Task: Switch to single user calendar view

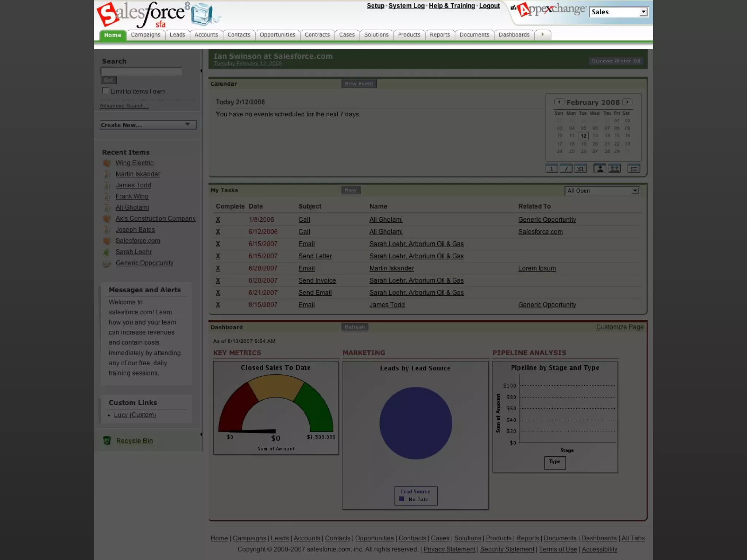Action: tap(600, 169)
